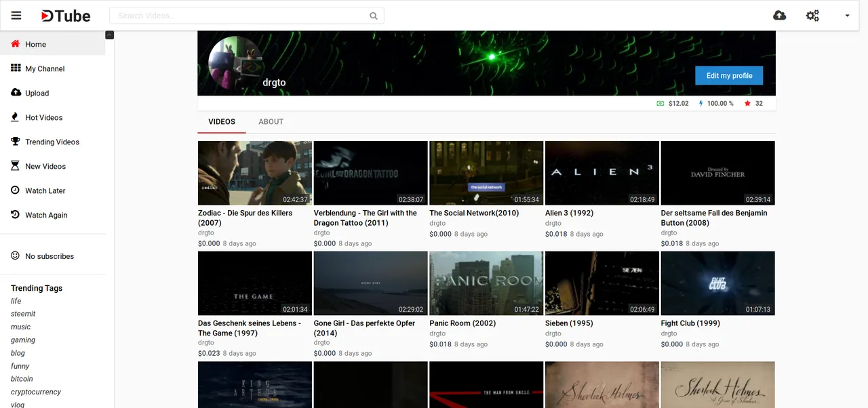This screenshot has height=408, width=868.
Task: Open the steemit trending tag
Action: (23, 314)
